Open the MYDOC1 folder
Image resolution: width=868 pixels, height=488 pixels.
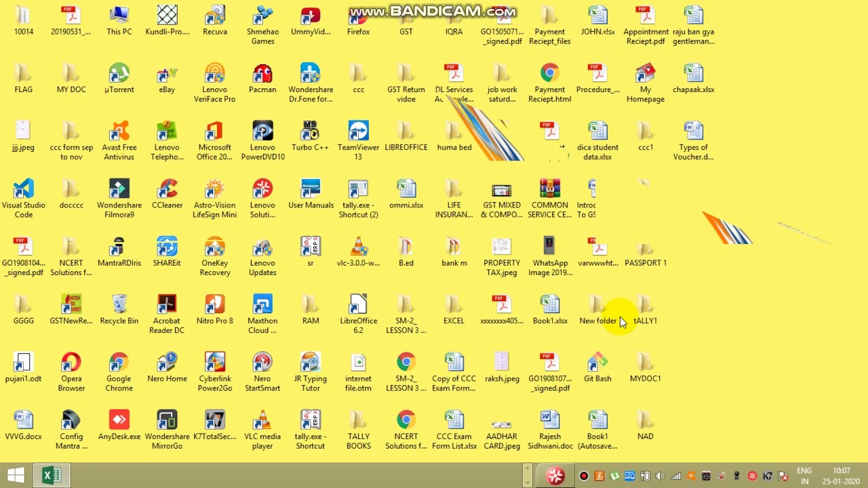646,367
